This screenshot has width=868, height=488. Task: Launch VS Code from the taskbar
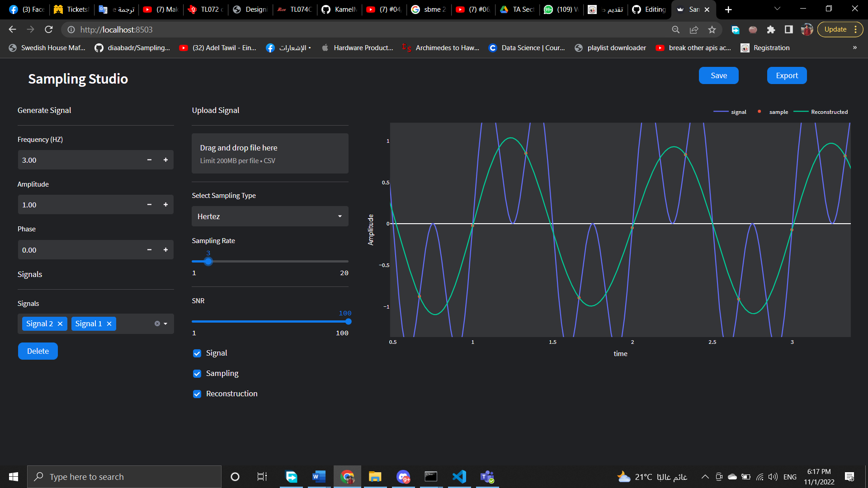[x=459, y=476]
